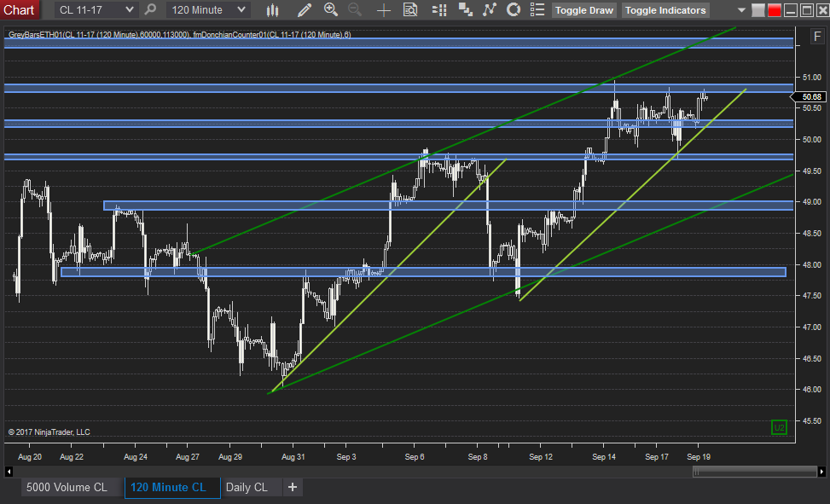
Task: Open the bar chart style icon
Action: tap(273, 9)
